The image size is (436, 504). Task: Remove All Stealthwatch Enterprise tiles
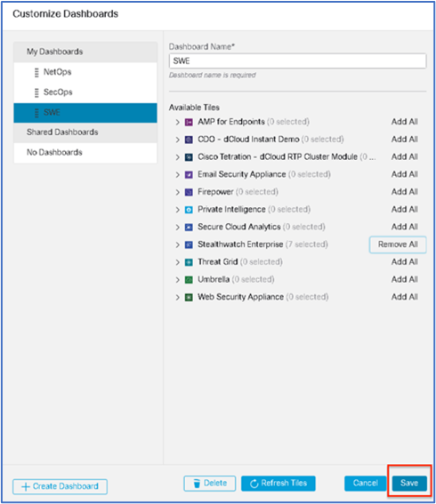pos(398,244)
